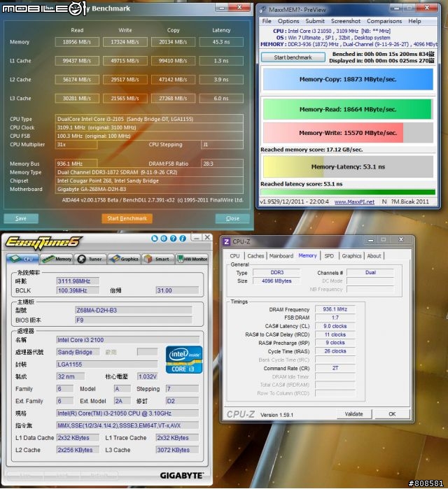Screen dimensions: 448x489
Task: Click the green progress bar at MaxxMEM bottom
Action: tap(348, 192)
